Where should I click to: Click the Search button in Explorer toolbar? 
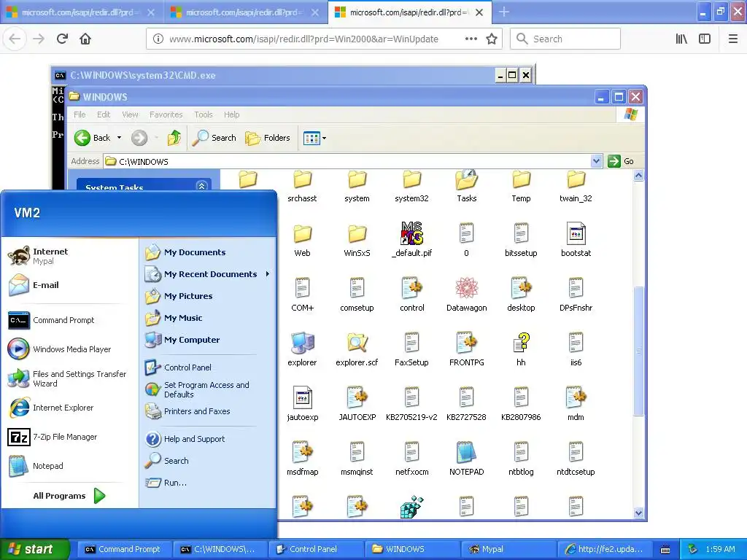click(x=214, y=138)
